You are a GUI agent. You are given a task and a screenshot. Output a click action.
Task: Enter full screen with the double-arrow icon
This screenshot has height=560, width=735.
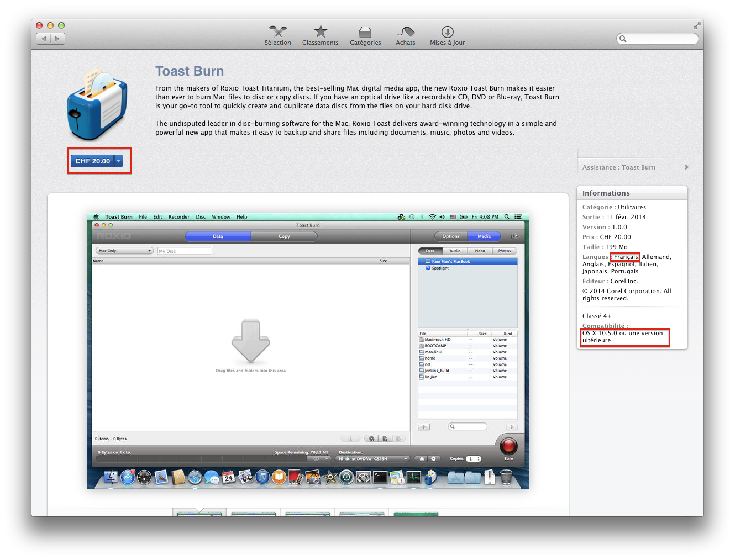pyautogui.click(x=697, y=25)
